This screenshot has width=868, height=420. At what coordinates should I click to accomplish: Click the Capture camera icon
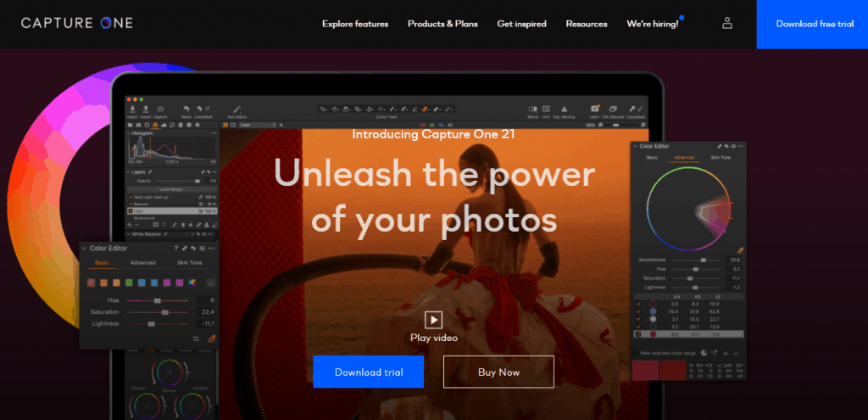point(160,109)
